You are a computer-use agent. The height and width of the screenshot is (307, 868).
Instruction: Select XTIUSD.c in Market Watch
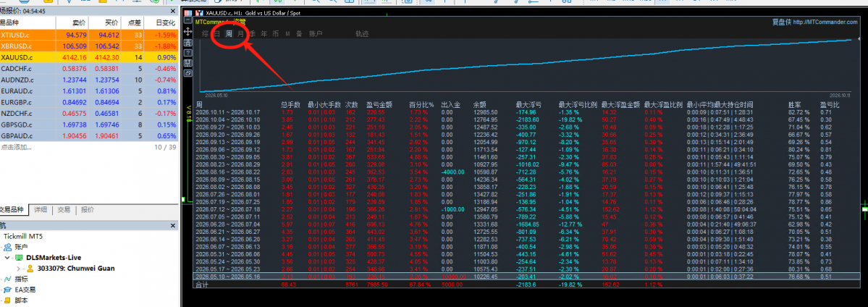tap(88, 35)
